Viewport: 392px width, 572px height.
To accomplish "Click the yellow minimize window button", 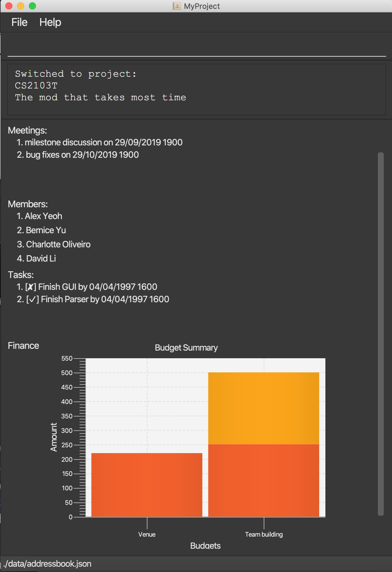I will tap(21, 6).
